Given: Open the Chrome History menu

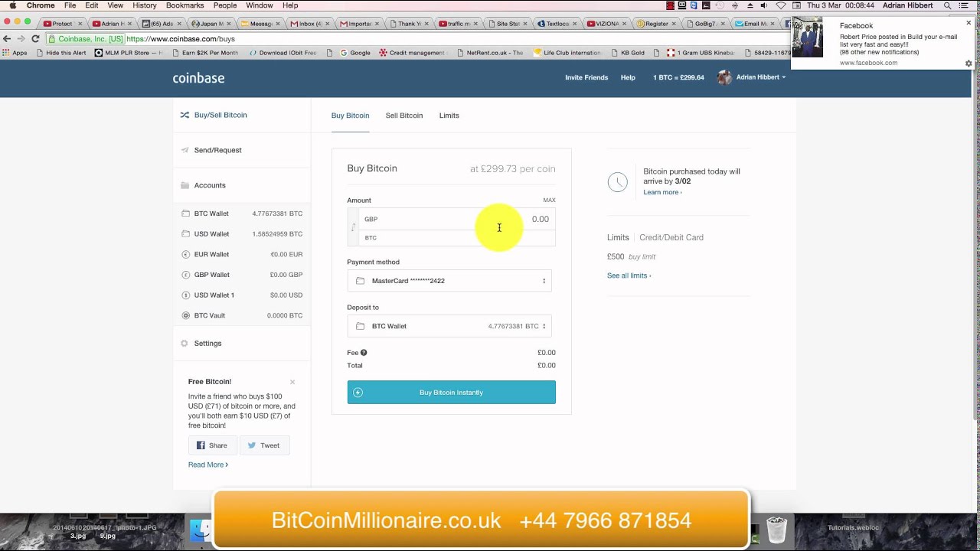Looking at the screenshot, I should 144,5.
